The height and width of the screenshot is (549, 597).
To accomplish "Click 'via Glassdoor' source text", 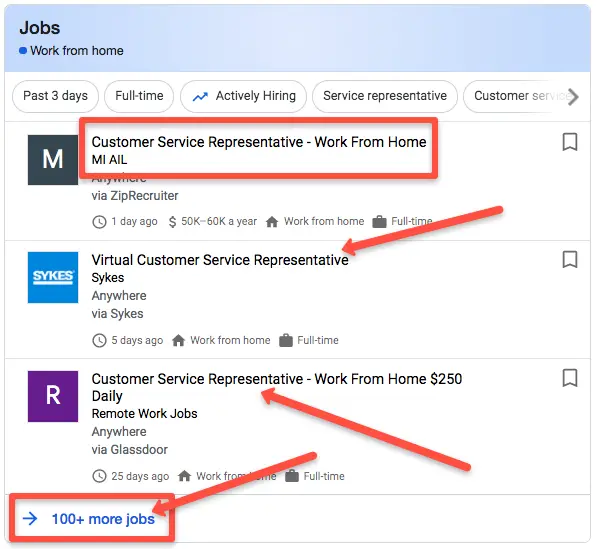I will coord(130,450).
